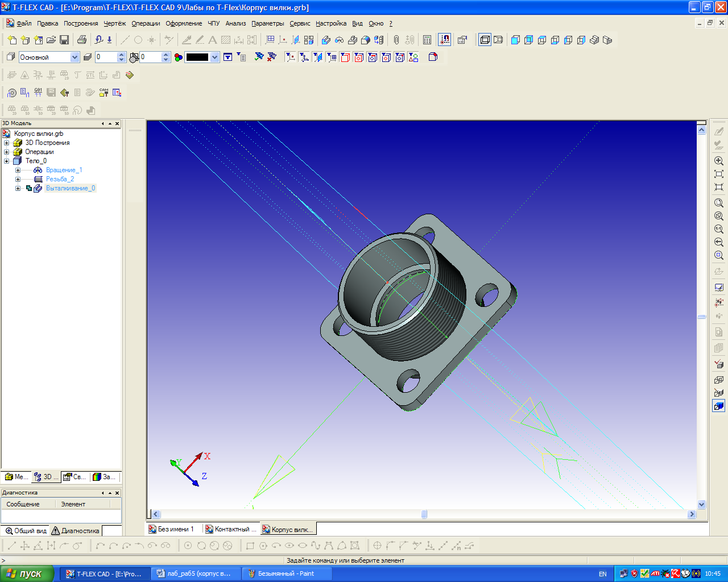Image resolution: width=728 pixels, height=582 pixels.
Task: Expand the 3D Построения tree node
Action: 7,143
